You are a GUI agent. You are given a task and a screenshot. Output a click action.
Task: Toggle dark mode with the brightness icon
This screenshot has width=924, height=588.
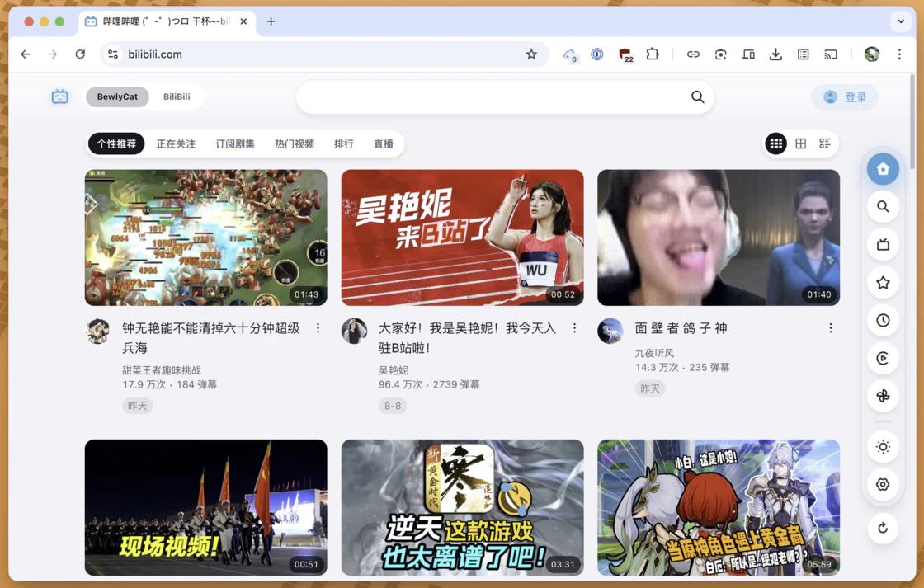coord(883,447)
